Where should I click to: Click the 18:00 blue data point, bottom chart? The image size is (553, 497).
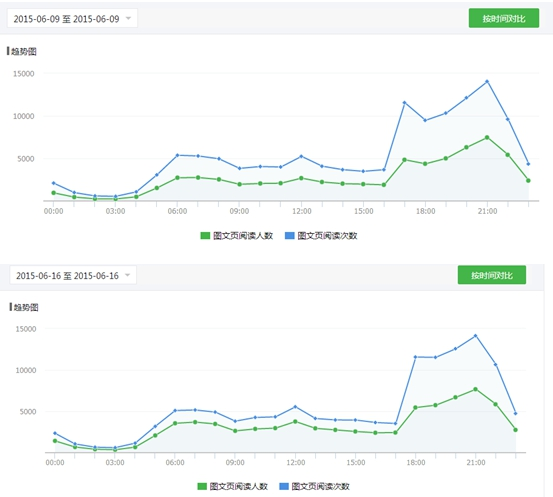tap(415, 357)
